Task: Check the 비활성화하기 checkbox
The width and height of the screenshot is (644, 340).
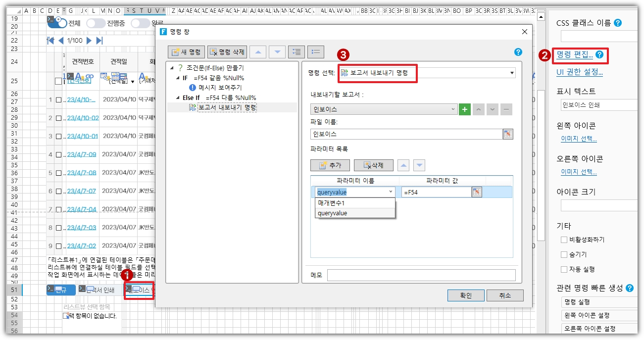Action: (x=564, y=240)
